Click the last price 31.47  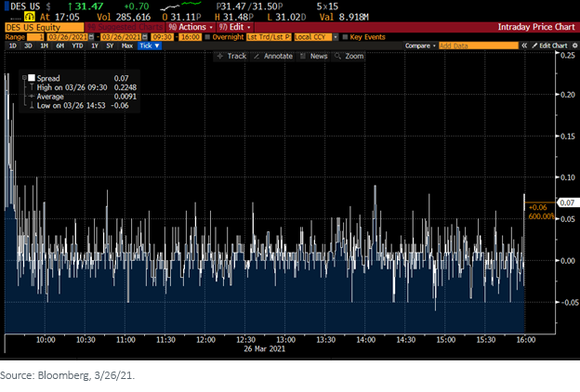tap(89, 7)
